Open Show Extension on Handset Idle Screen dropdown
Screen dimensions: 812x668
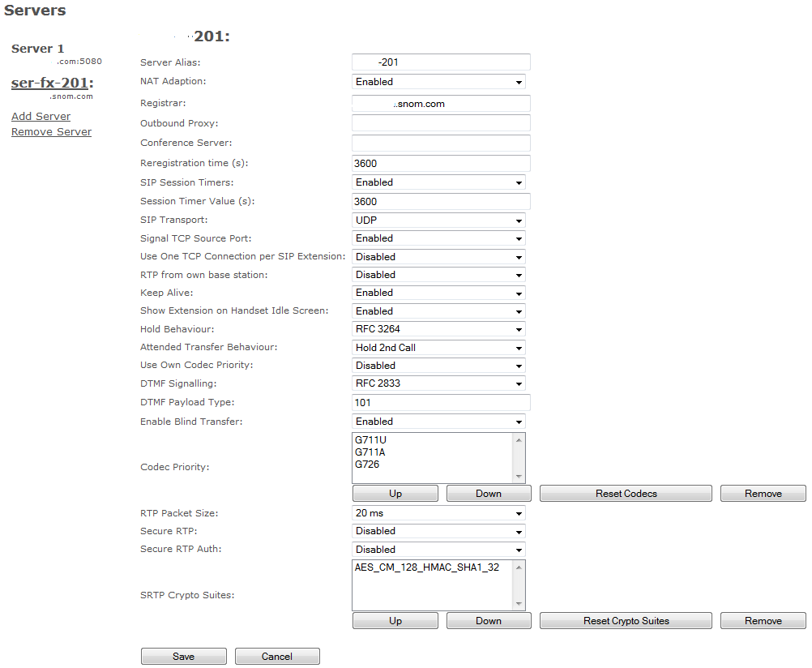coord(438,311)
